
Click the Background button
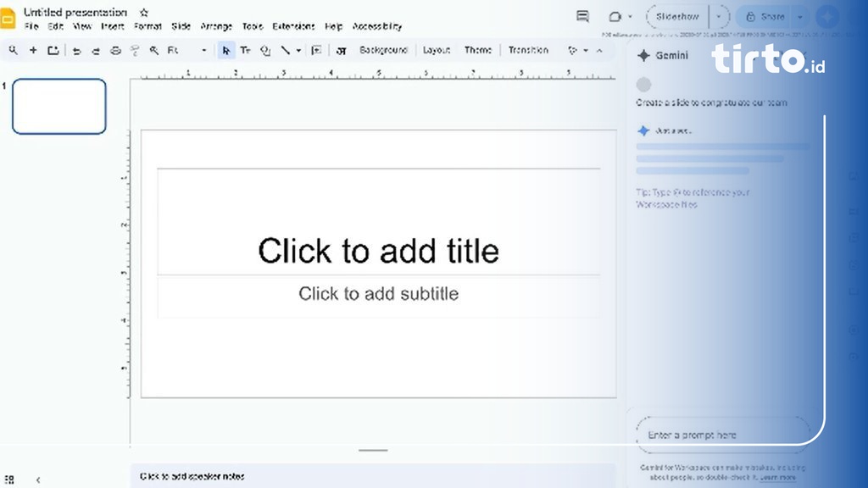pyautogui.click(x=383, y=51)
